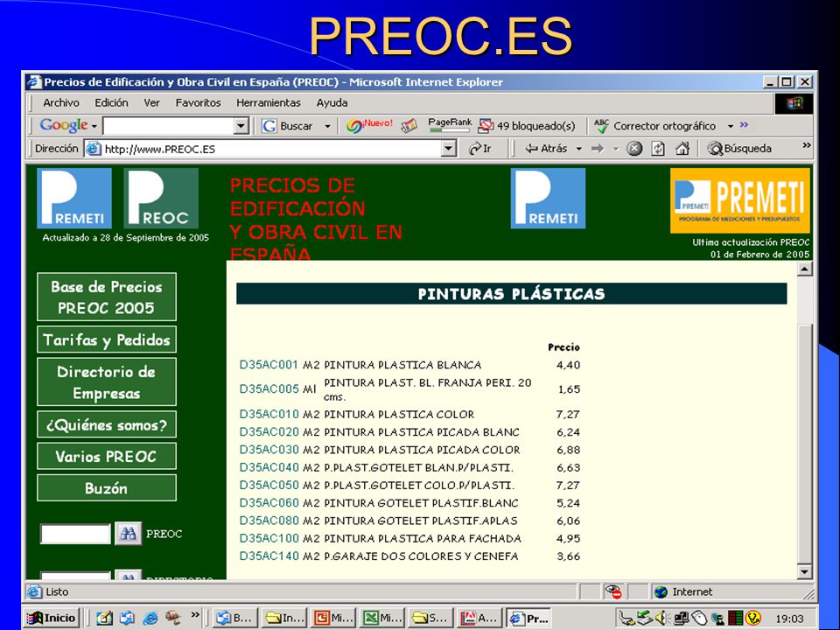This screenshot has width=840, height=630.
Task: Switch to the PowerPoint taskbar window
Action: (334, 618)
